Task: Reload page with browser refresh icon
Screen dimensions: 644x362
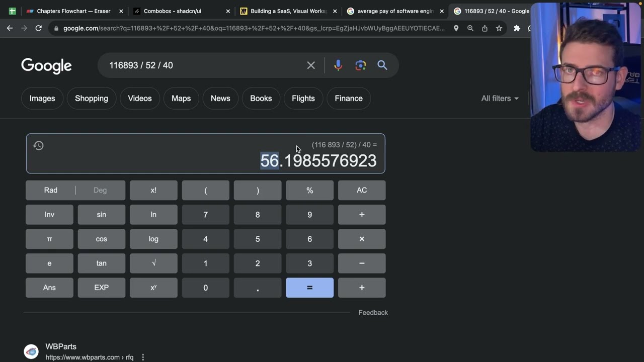Action: (x=38, y=28)
